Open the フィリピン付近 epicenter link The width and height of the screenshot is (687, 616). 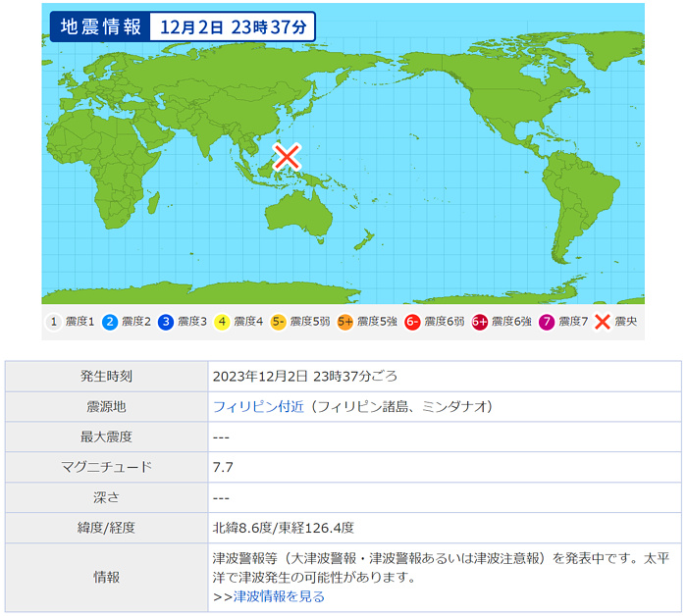pos(258,407)
